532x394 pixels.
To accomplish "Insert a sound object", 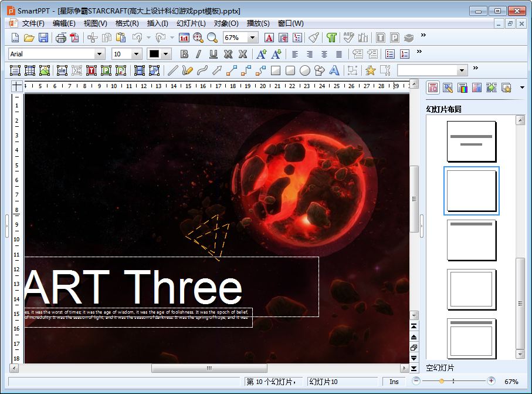I will tap(154, 70).
